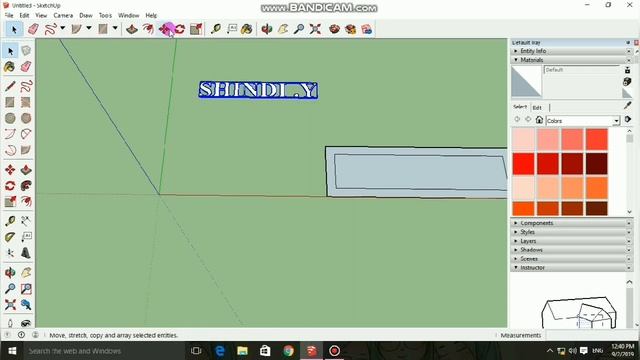The image size is (640, 360).
Task: Select the Rotate tool in top toolbar
Action: pyautogui.click(x=180, y=29)
